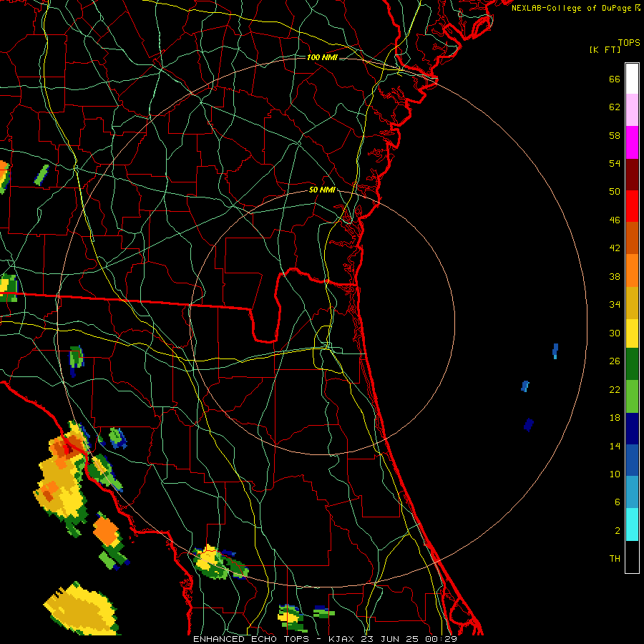Viewport: 644px width, 644px height.
Task: Select the magenta swatch in the legend
Action: point(632,142)
